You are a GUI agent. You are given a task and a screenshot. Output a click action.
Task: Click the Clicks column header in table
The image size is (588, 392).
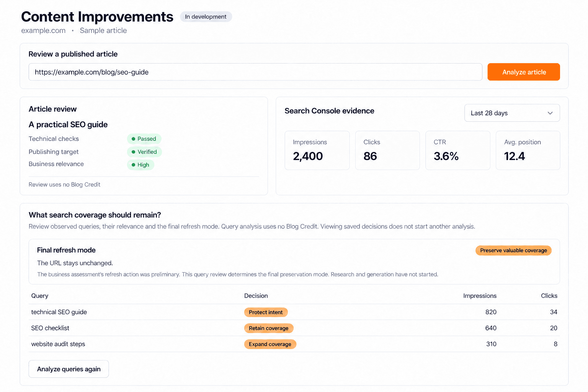pos(549,296)
